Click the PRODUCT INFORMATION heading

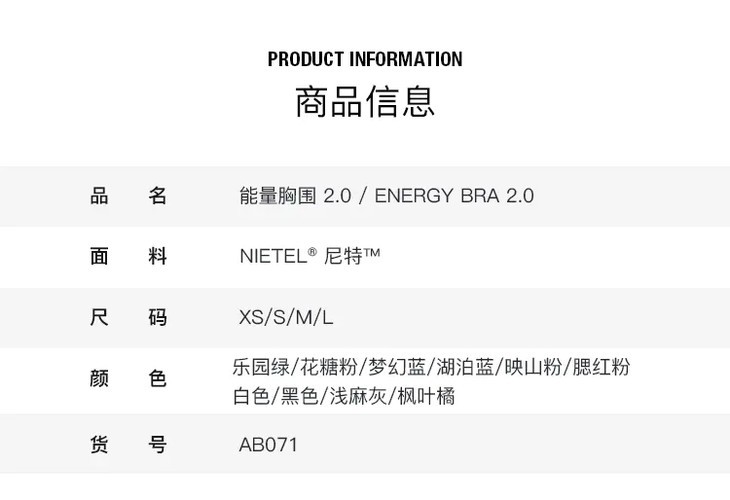pos(365,59)
